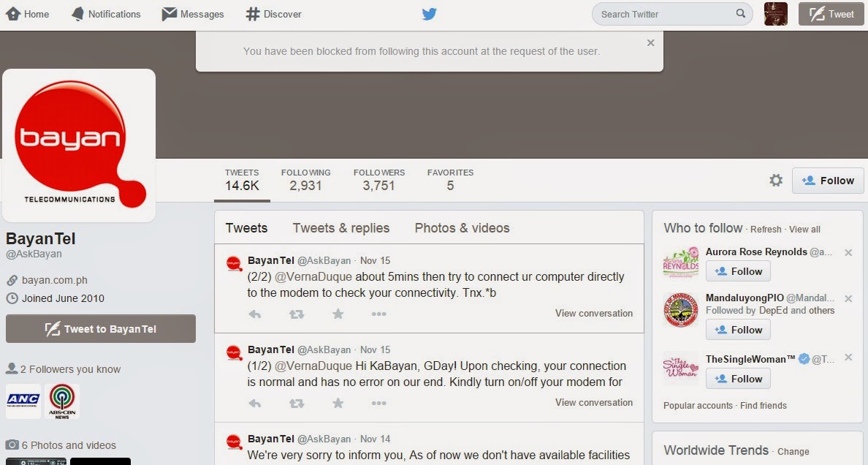Open the Followers 3,751 list
The image size is (868, 465).
pyautogui.click(x=379, y=180)
